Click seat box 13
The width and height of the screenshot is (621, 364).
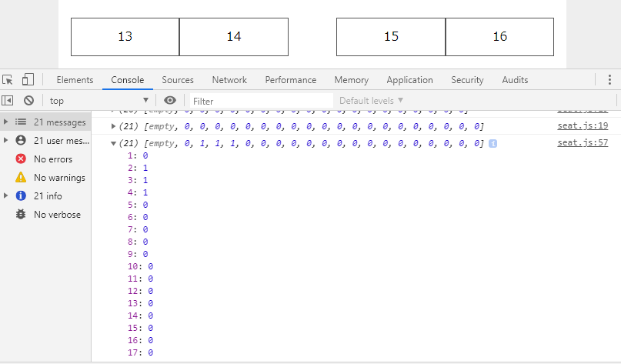click(125, 37)
